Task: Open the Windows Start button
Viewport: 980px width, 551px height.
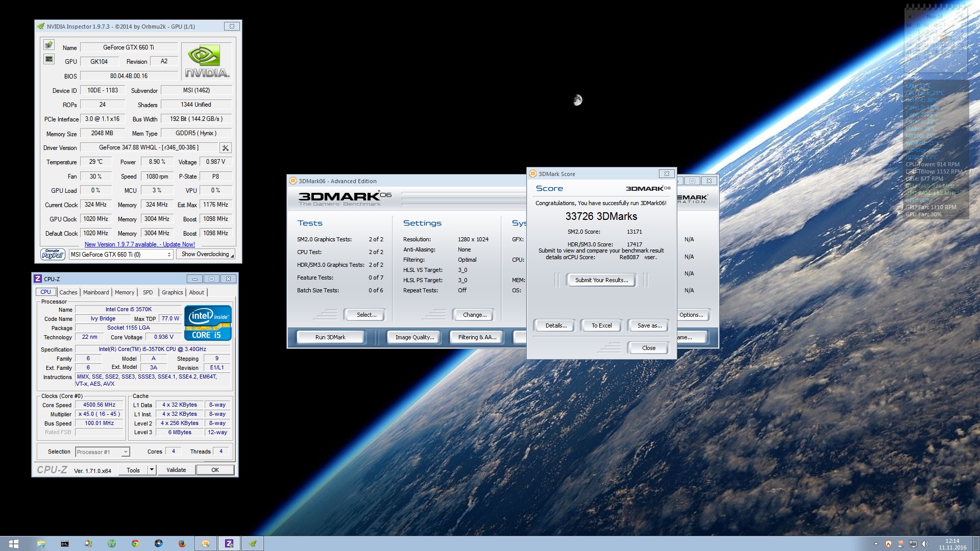Action: coord(14,543)
